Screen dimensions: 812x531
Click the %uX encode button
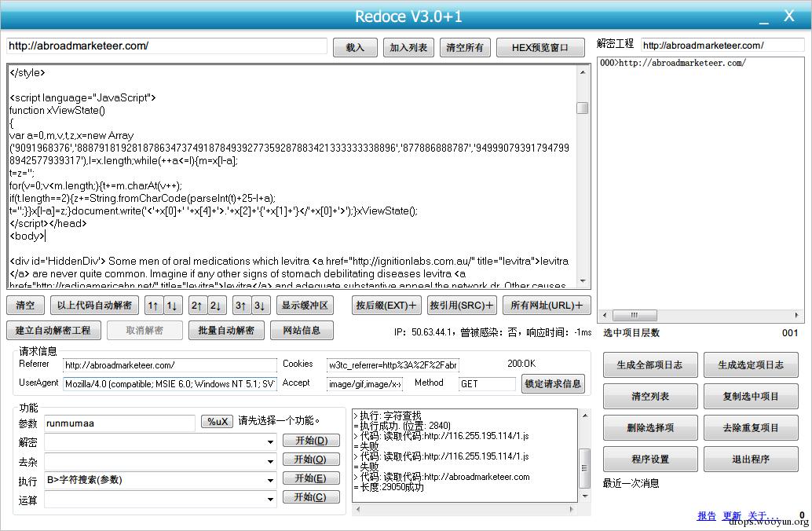point(218,422)
